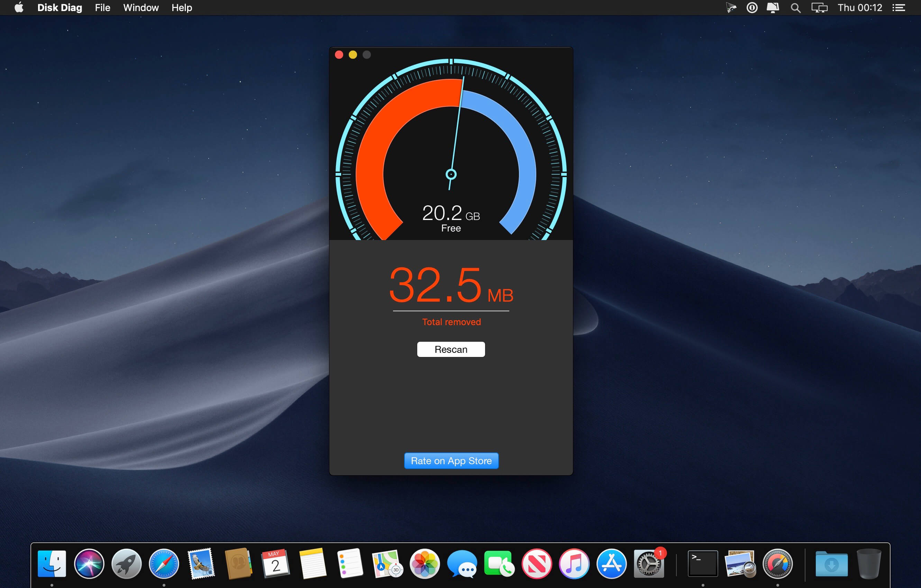Open News app in Dock

click(537, 563)
